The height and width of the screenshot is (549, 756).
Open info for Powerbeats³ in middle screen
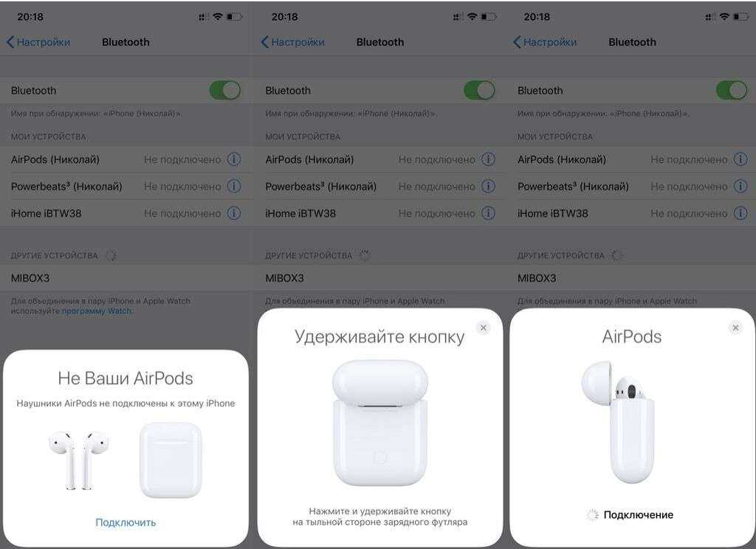point(489,186)
